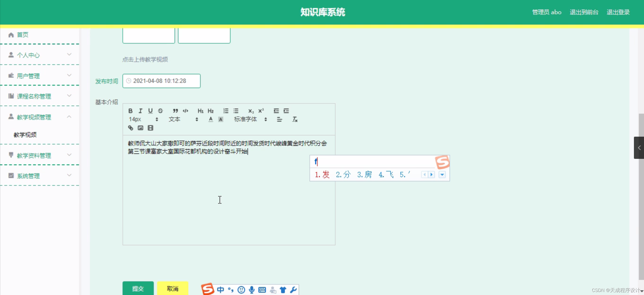644x295 pixels.
Task: Click the green 提交 button
Action: [138, 288]
